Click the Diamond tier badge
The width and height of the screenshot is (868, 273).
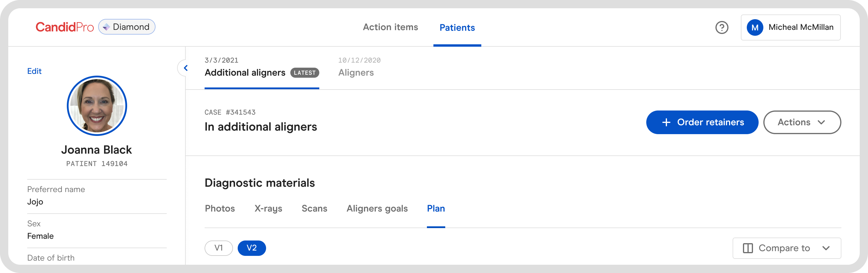(127, 27)
